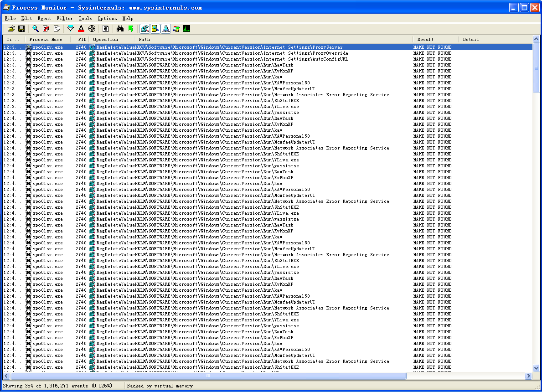Click the process icon in the ProxyOverride row
The image size is (542, 392).
(28, 53)
